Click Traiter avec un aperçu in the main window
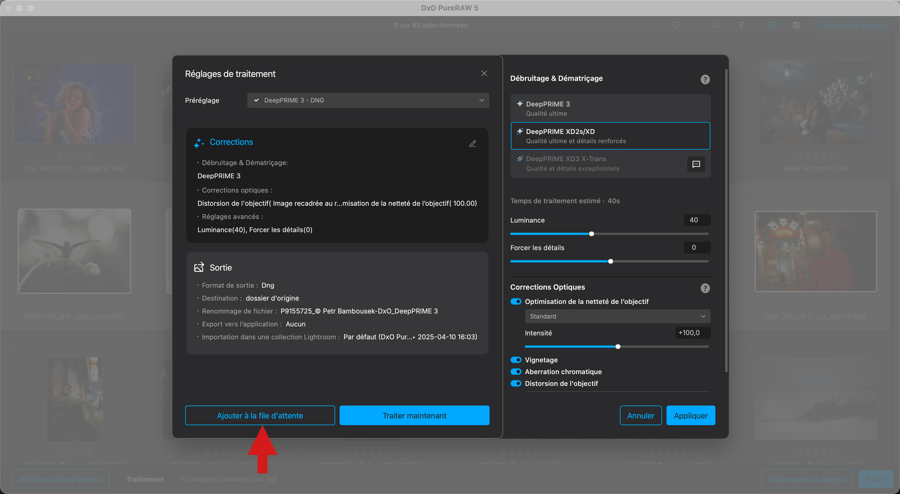Viewport: 900px width, 494px height. tap(806, 479)
